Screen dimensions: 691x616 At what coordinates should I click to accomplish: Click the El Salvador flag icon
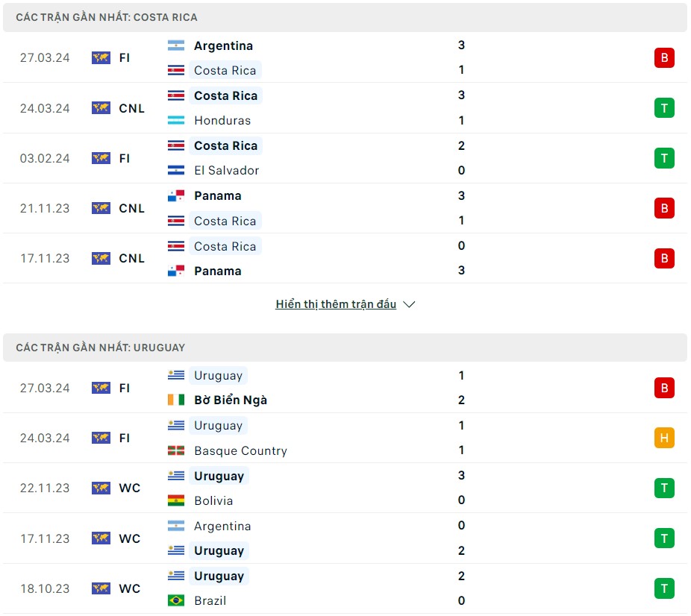tap(176, 170)
